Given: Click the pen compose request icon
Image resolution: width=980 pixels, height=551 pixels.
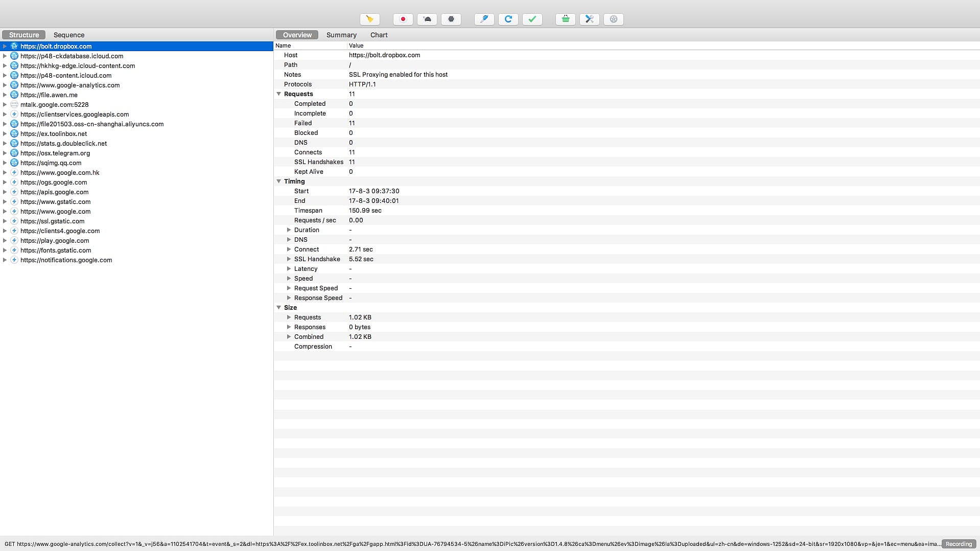Looking at the screenshot, I should 484,19.
